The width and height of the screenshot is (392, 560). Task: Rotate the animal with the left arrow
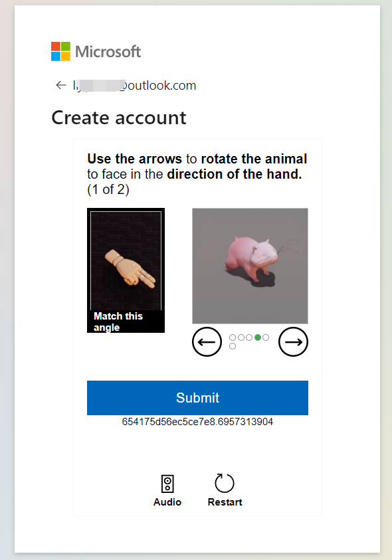207,342
